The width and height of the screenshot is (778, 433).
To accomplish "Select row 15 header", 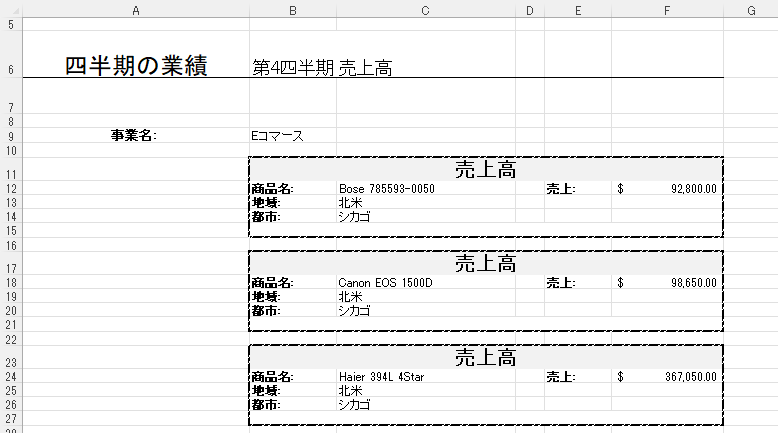I will tap(11, 231).
